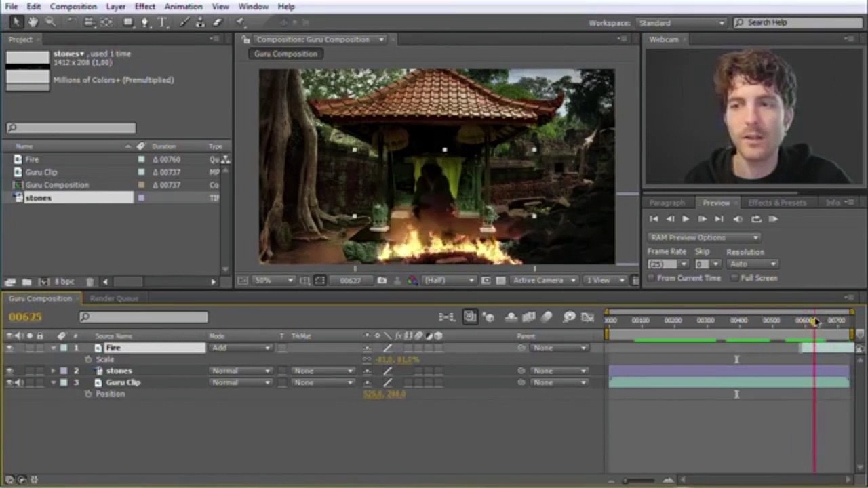Viewport: 868px width, 488px height.
Task: Select the Pen tool
Action: click(144, 22)
